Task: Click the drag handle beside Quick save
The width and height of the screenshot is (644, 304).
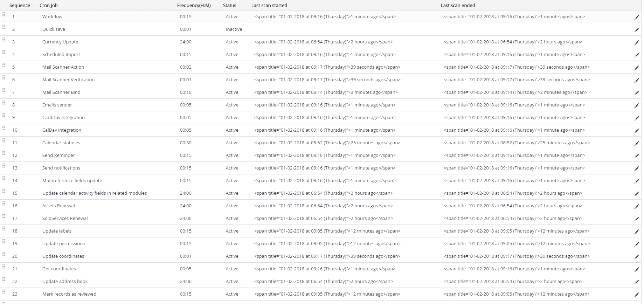Action: pos(4,27)
